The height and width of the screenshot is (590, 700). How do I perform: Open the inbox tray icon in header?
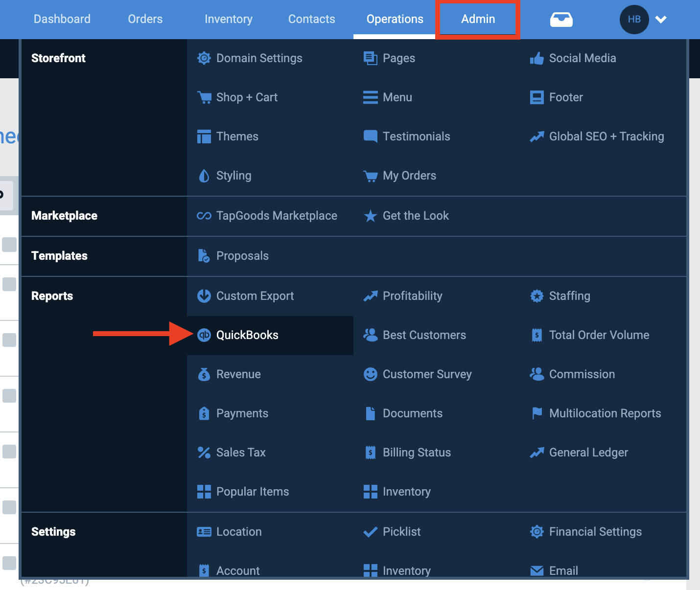(x=561, y=20)
